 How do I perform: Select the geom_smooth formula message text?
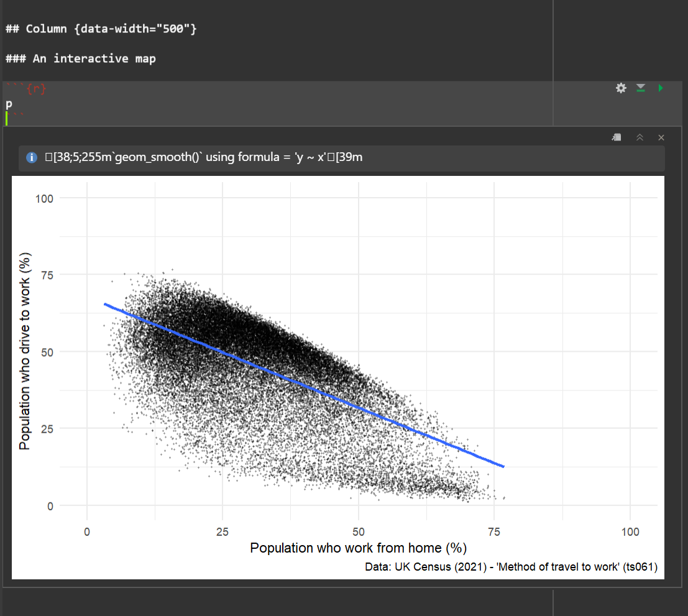tap(204, 158)
